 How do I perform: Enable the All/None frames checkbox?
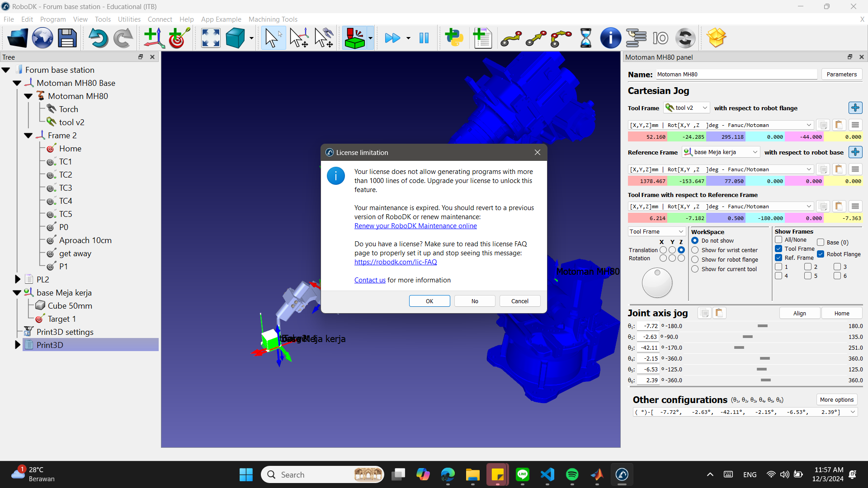[x=778, y=240]
